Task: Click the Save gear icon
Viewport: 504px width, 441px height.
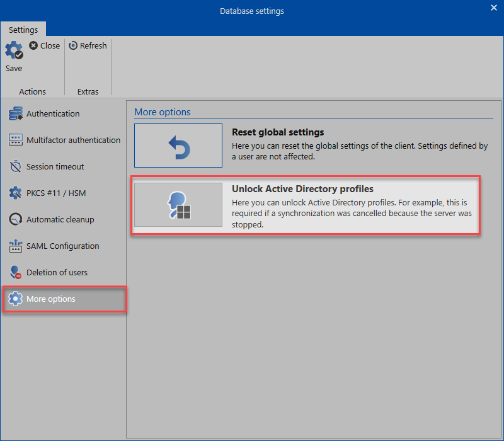Action: click(x=14, y=50)
